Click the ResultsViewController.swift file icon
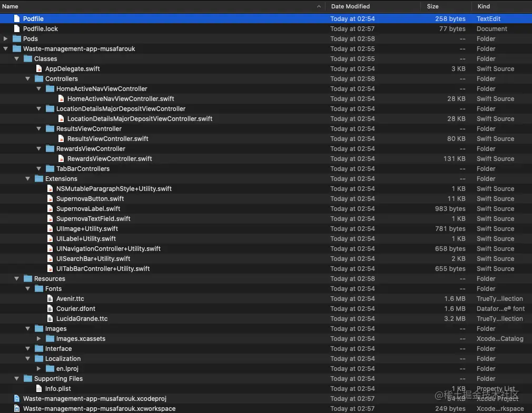This screenshot has height=413, width=532. [x=61, y=138]
